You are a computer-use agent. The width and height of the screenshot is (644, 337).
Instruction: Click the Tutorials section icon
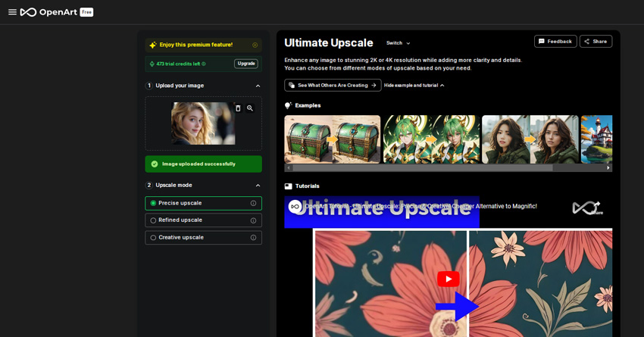click(x=289, y=186)
